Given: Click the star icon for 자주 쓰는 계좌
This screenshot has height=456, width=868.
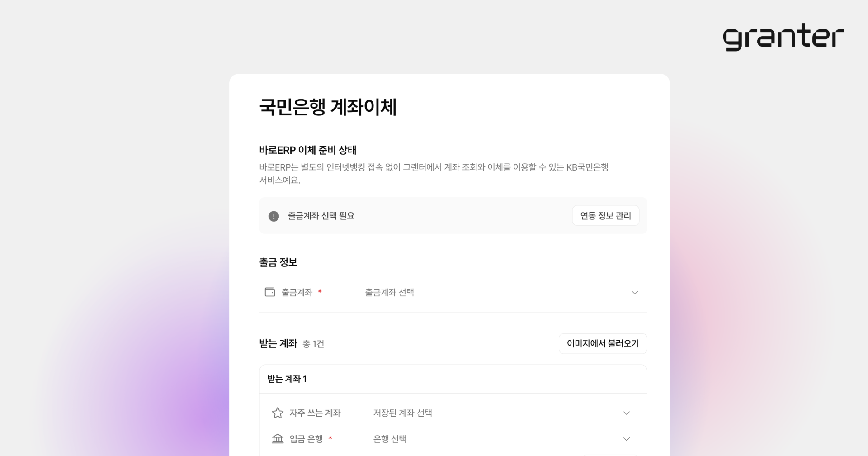Looking at the screenshot, I should coord(278,413).
